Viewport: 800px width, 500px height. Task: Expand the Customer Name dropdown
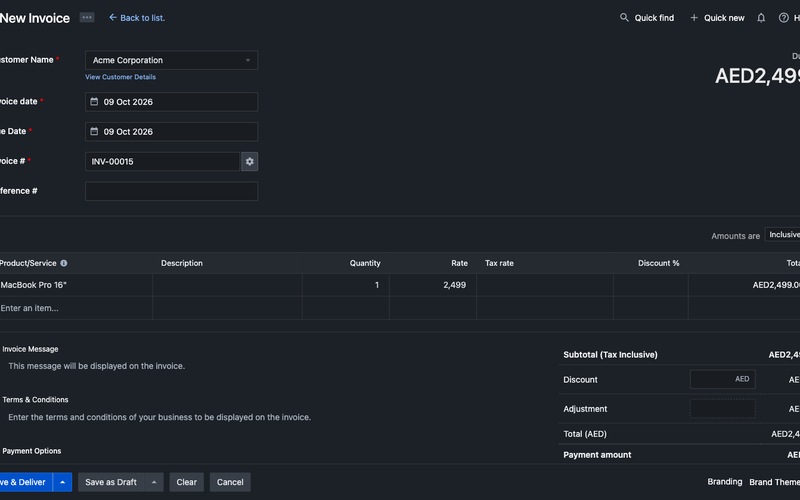coord(171,60)
